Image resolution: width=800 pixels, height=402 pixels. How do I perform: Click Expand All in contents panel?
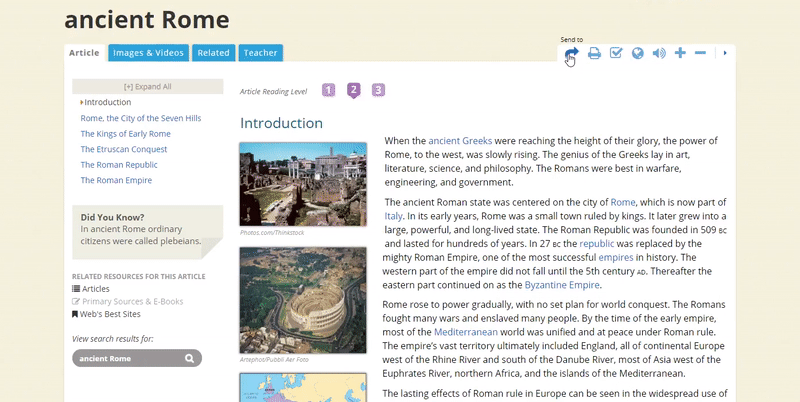point(147,87)
